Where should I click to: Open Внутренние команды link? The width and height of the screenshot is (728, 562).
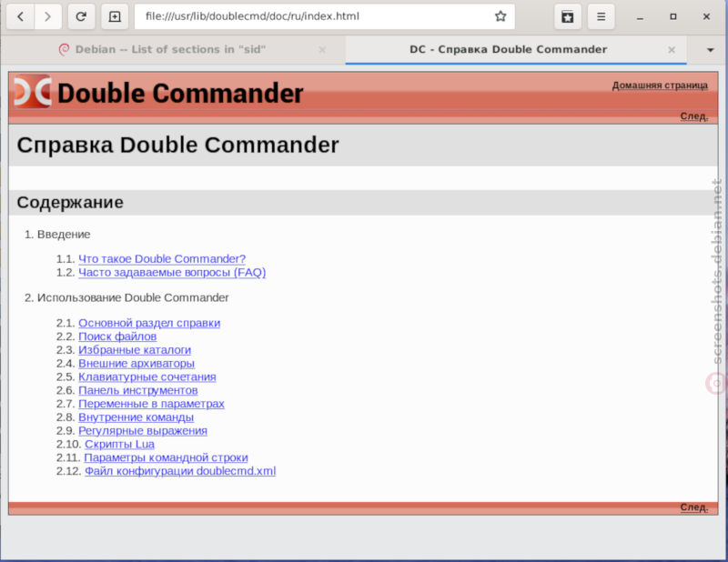(x=136, y=417)
